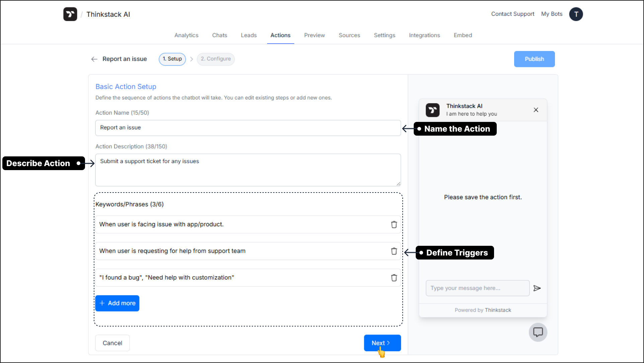The width and height of the screenshot is (644, 363).
Task: Focus the Action Name input field
Action: [248, 128]
